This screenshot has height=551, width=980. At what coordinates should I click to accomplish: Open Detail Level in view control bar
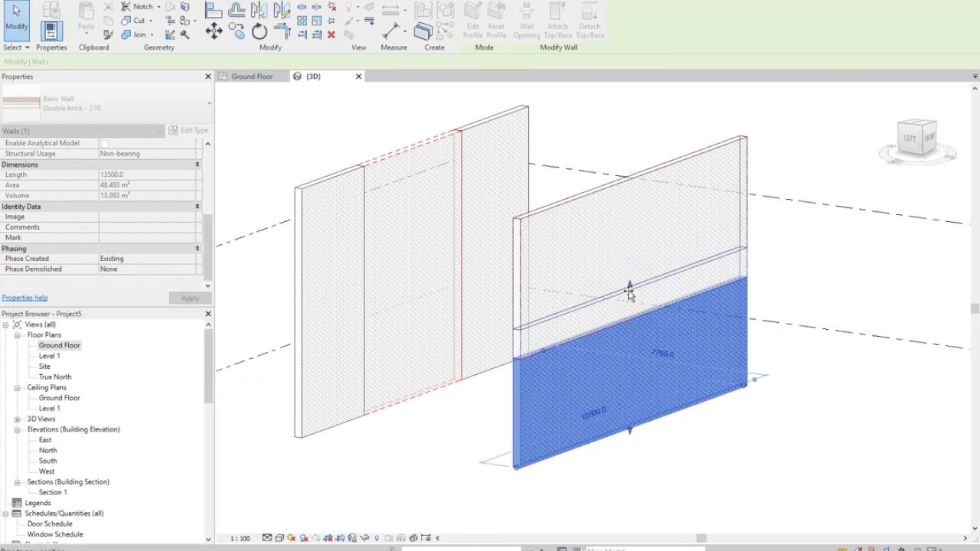(x=266, y=538)
